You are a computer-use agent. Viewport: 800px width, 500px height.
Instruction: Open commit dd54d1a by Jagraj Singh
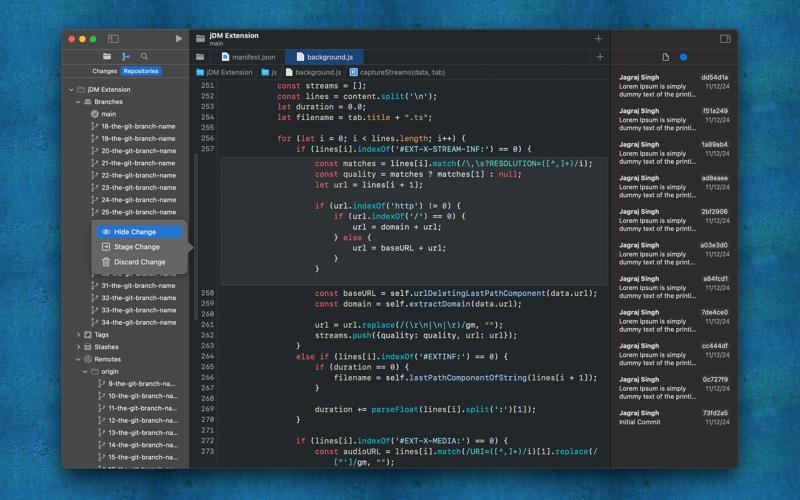point(674,86)
